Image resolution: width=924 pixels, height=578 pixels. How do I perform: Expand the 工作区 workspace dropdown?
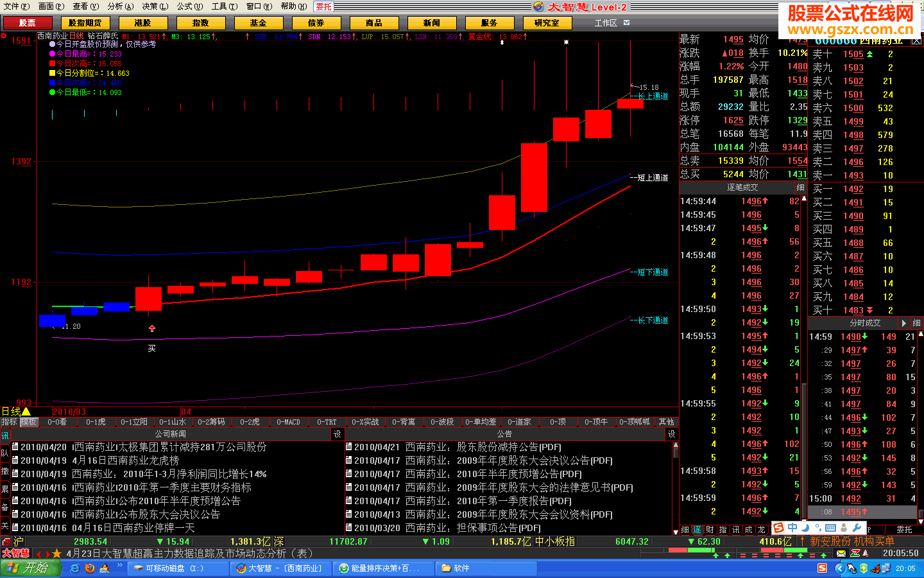[x=627, y=22]
